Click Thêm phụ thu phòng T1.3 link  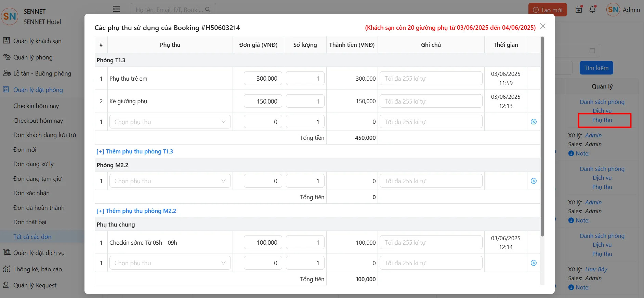135,151
